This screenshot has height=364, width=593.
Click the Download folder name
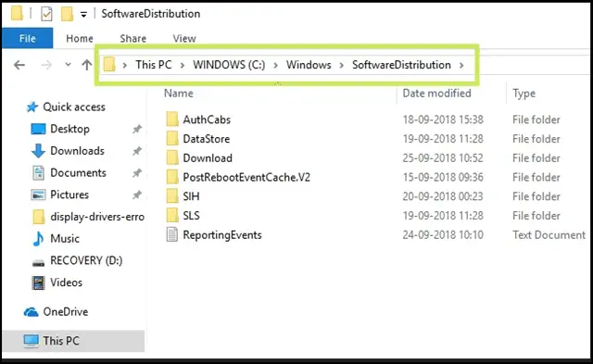(208, 158)
